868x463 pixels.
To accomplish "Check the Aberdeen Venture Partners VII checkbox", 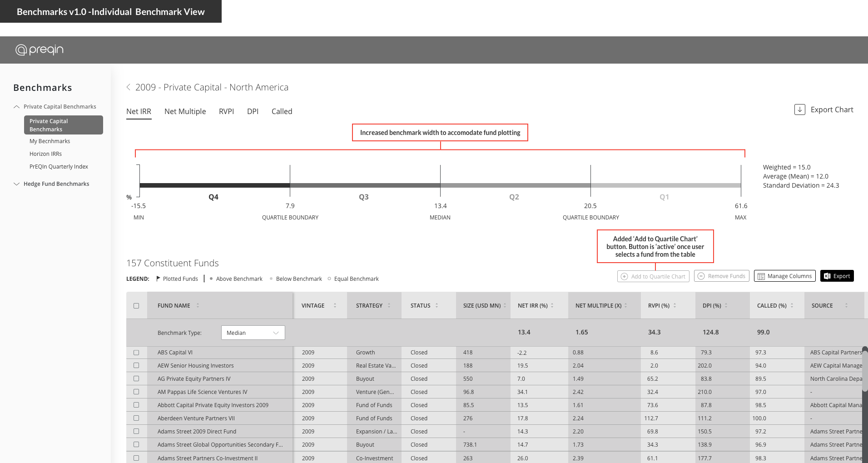I will 136,418.
